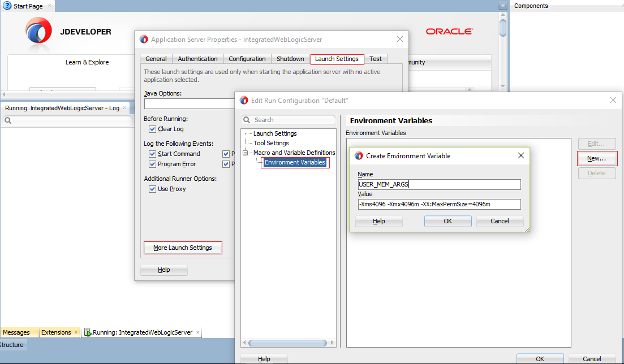Click the Delete environment variable button
This screenshot has height=364, width=624.
(x=596, y=173)
